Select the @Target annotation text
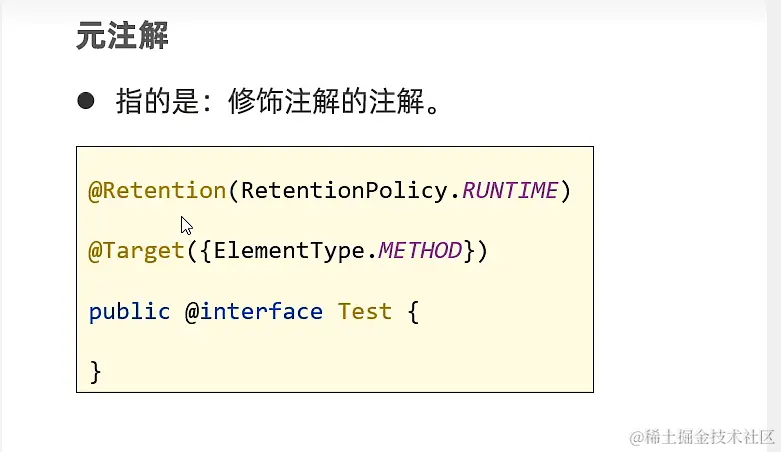This screenshot has width=781, height=452. click(136, 251)
